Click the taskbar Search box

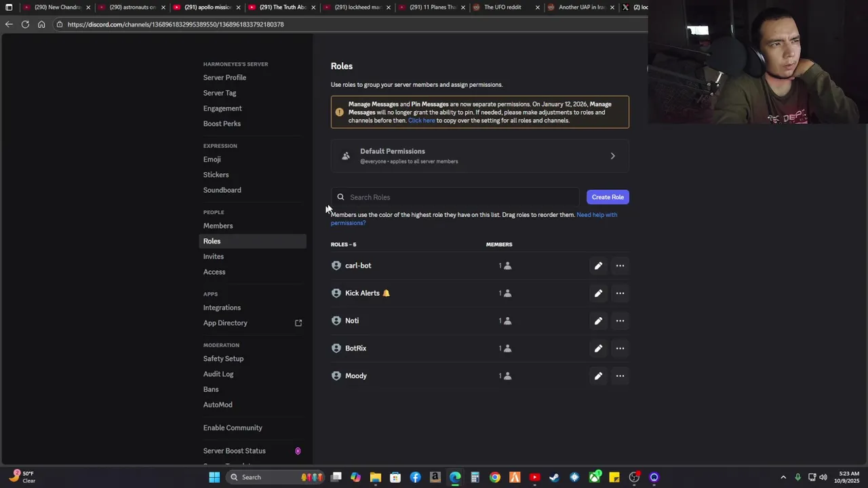coord(275,477)
